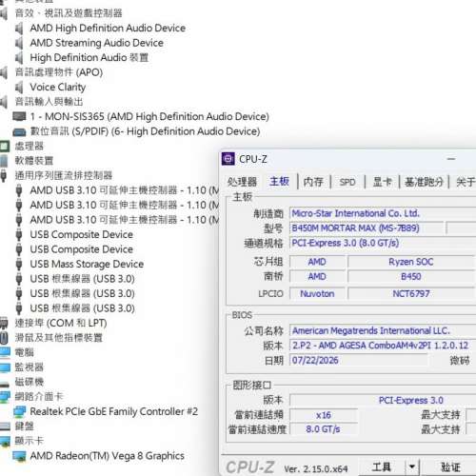The image size is (476, 476).
Task: Click the display icon beside AMD Radeon(TM) Vega 8 Graphics
Action: [x=19, y=456]
